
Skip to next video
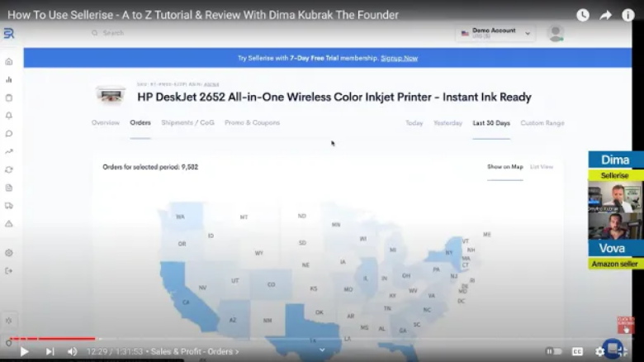pyautogui.click(x=50, y=352)
